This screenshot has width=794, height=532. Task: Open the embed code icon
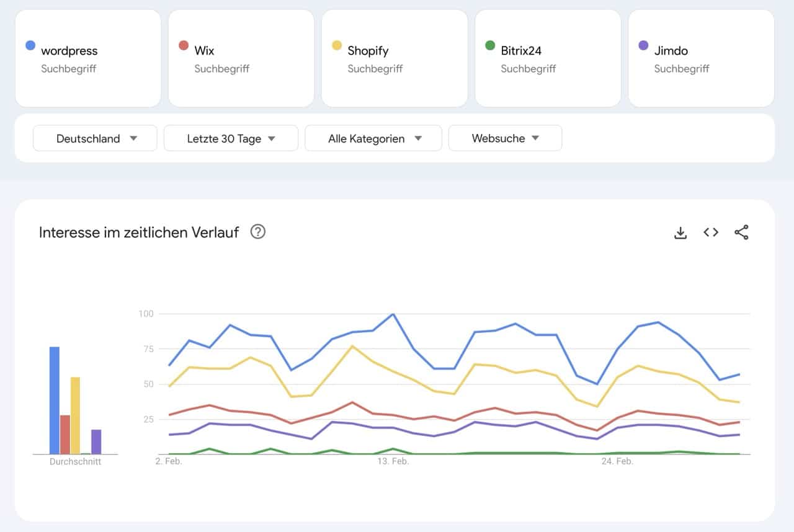711,232
